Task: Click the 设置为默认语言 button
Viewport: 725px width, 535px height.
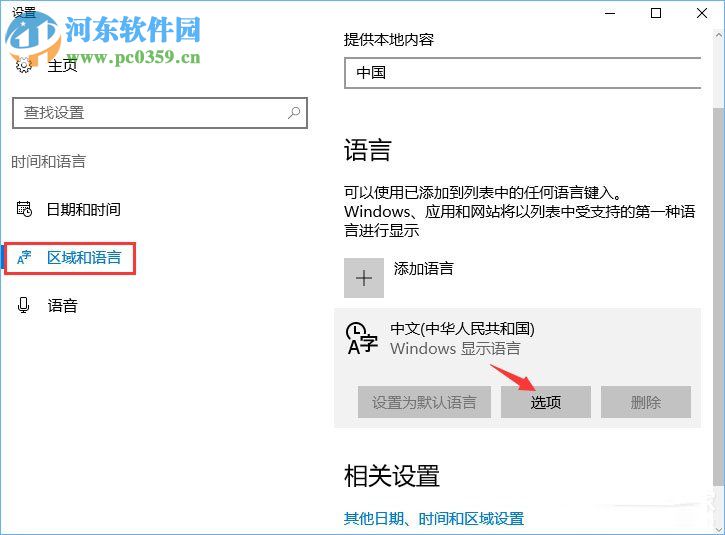Action: [424, 402]
